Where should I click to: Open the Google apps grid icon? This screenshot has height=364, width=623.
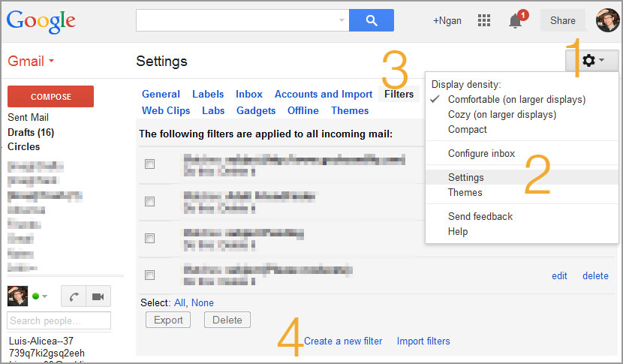click(x=483, y=20)
